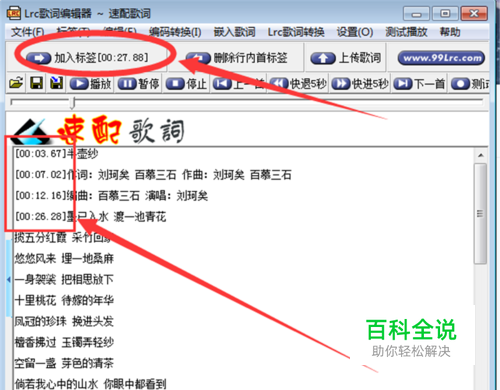The height and width of the screenshot is (390, 500).
Task: Click the Lrc app icon in title bar
Action: 14,13
